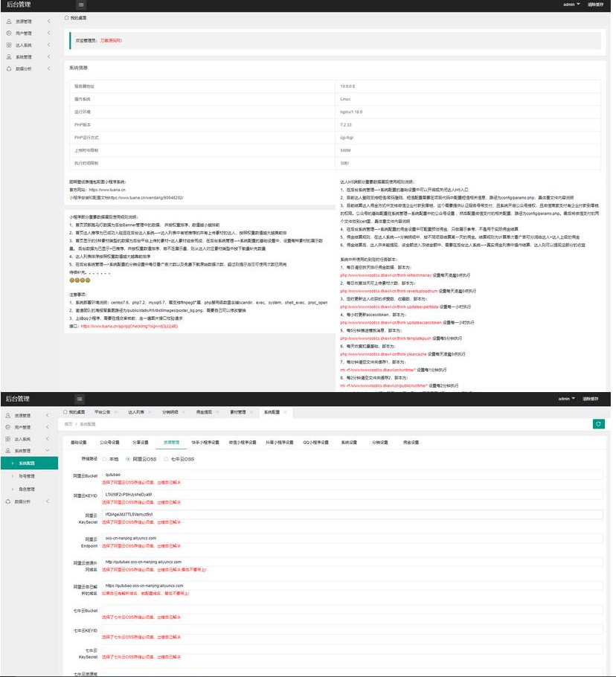Switch to the 佣金设置 tab

pos(411,442)
